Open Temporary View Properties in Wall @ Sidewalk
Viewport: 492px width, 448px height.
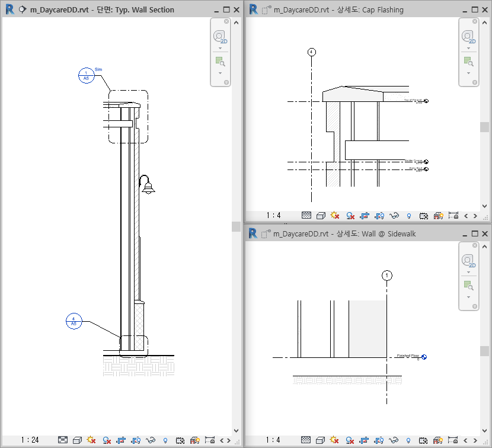pyautogui.click(x=423, y=440)
